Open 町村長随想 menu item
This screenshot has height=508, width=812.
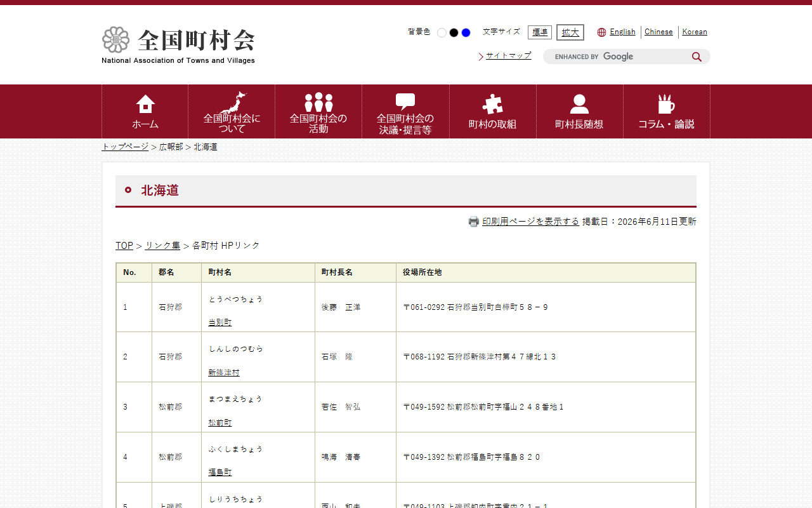point(579,112)
